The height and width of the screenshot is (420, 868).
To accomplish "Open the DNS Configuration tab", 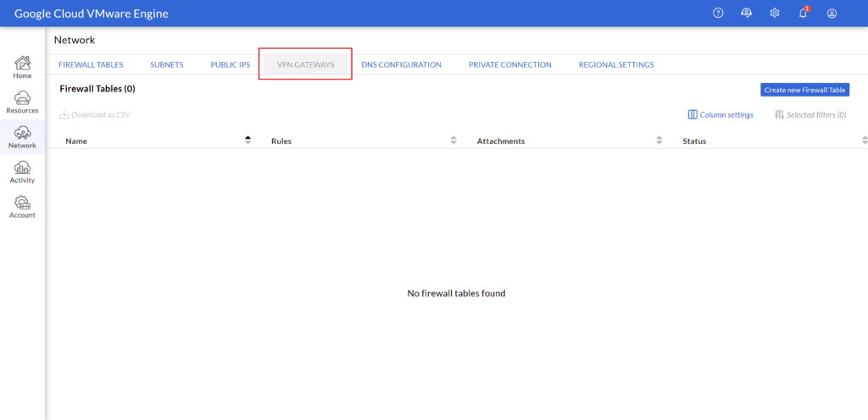I will [x=401, y=64].
